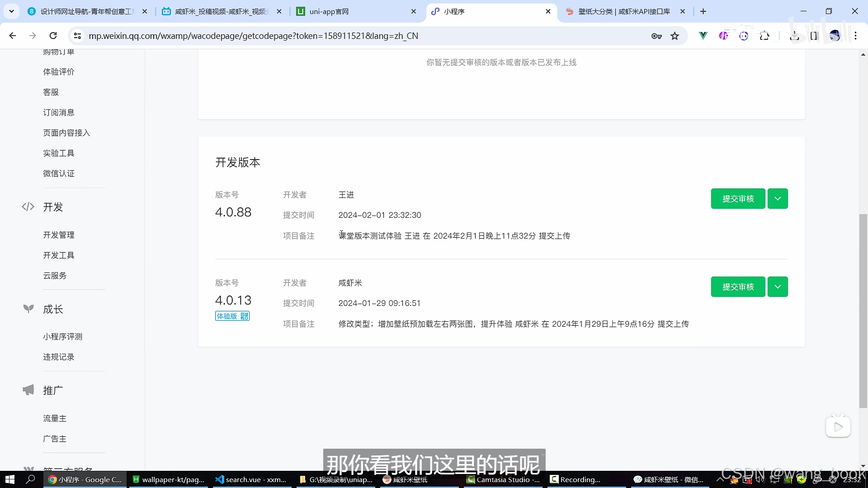
Task: Click the password key icon in address bar
Action: [656, 36]
